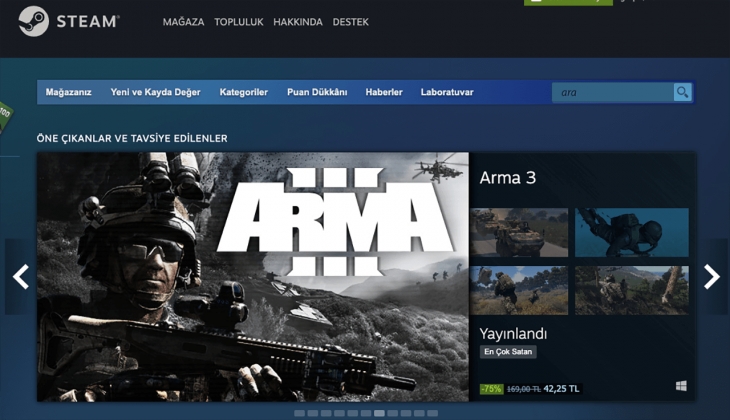Click the search magnifier button
Image resolution: width=730 pixels, height=420 pixels.
click(683, 92)
